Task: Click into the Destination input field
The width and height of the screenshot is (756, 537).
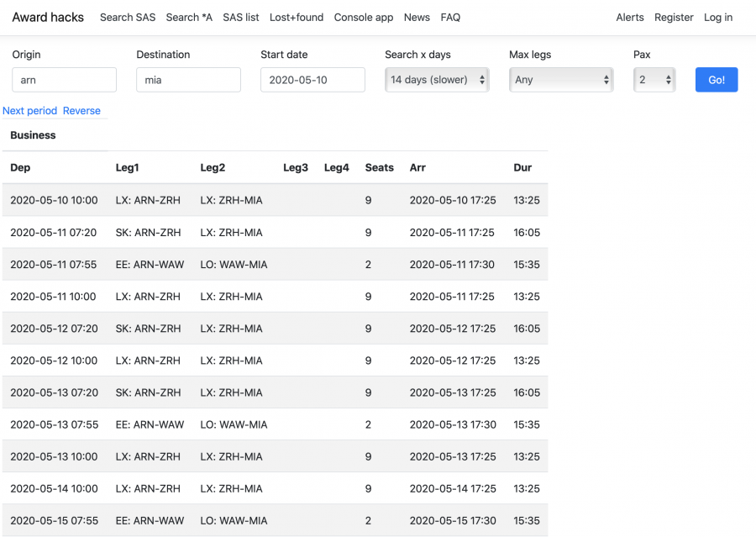Action: [x=188, y=80]
